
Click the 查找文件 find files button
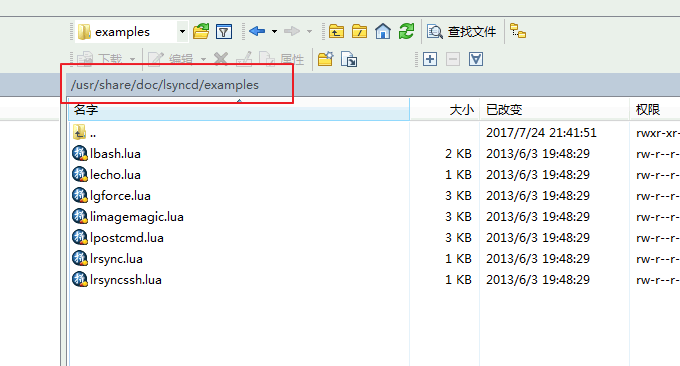click(x=461, y=32)
